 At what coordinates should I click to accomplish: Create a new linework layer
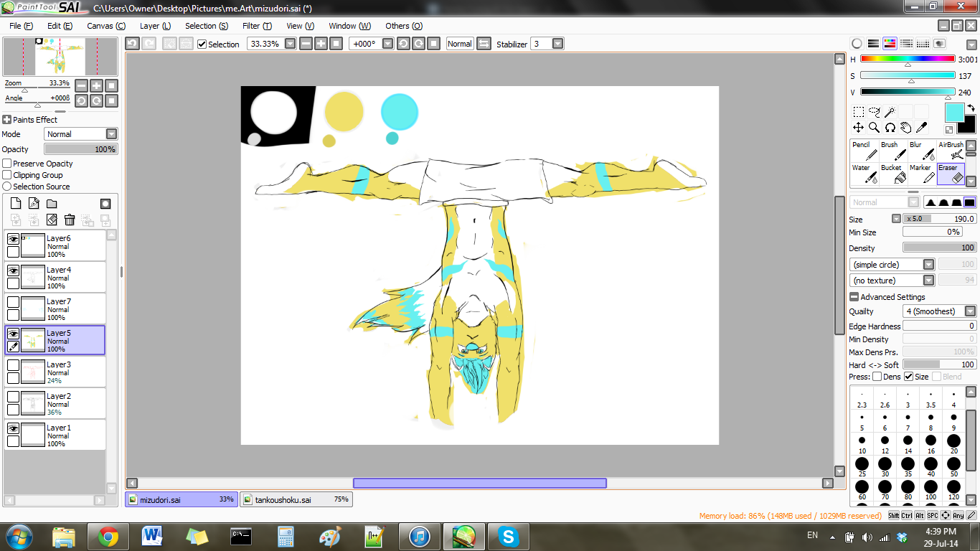pyautogui.click(x=34, y=204)
